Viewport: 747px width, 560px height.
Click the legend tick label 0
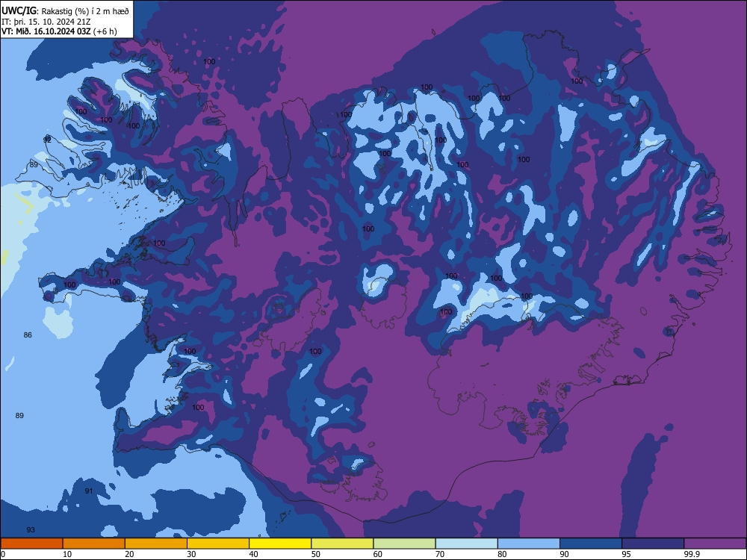coord(3,554)
